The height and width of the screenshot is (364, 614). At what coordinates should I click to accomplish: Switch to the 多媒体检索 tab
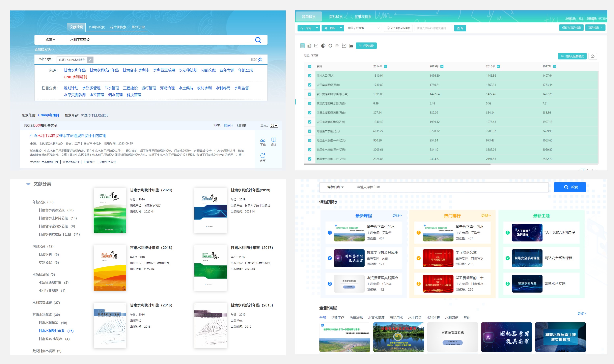[x=96, y=27]
